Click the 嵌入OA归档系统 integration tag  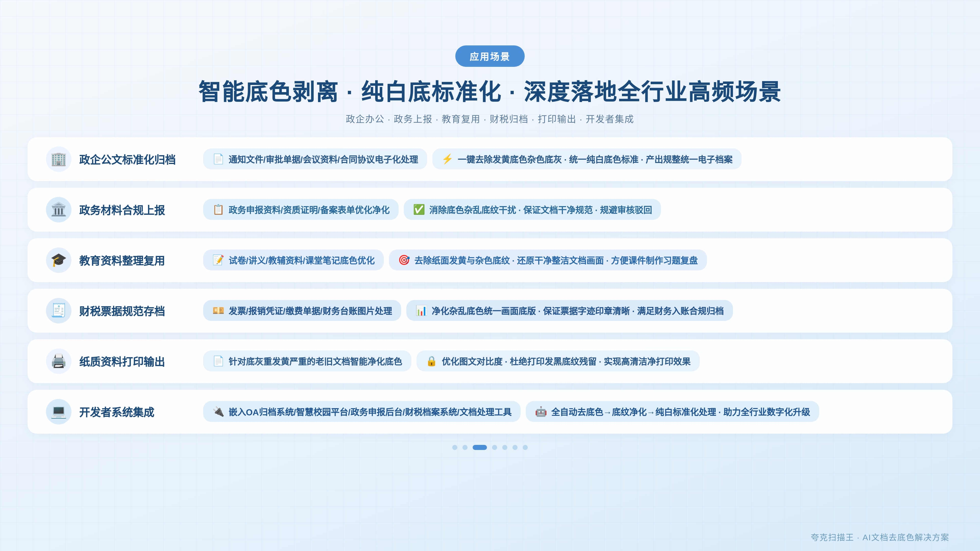tap(362, 411)
